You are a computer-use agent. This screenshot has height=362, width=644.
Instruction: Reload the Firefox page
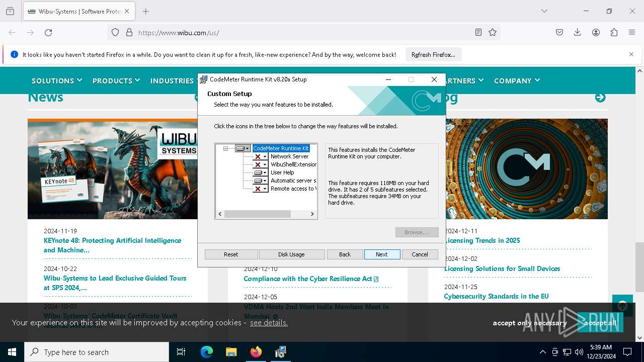[48, 32]
